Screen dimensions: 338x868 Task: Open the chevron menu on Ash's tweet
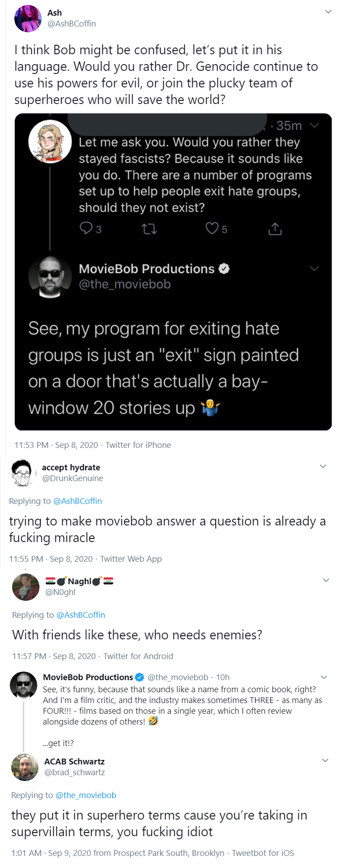pyautogui.click(x=328, y=12)
